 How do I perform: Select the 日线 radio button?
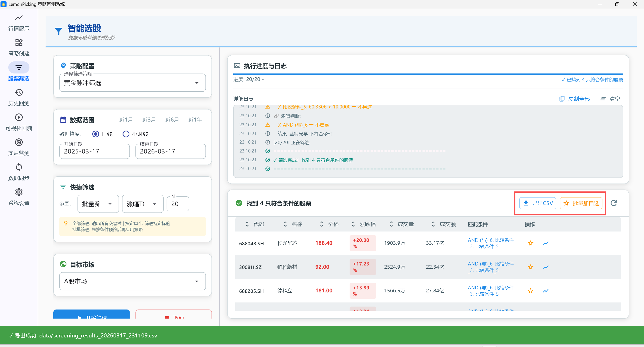pyautogui.click(x=96, y=134)
